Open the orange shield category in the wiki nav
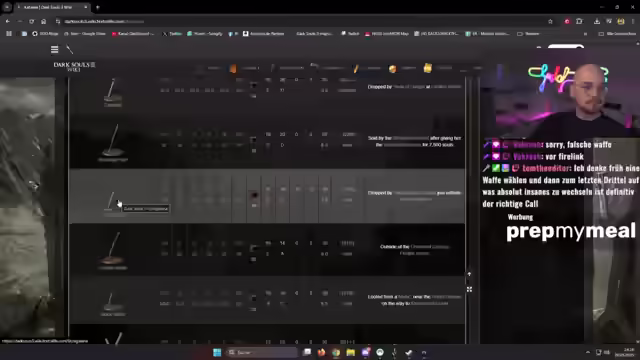 coord(233,69)
